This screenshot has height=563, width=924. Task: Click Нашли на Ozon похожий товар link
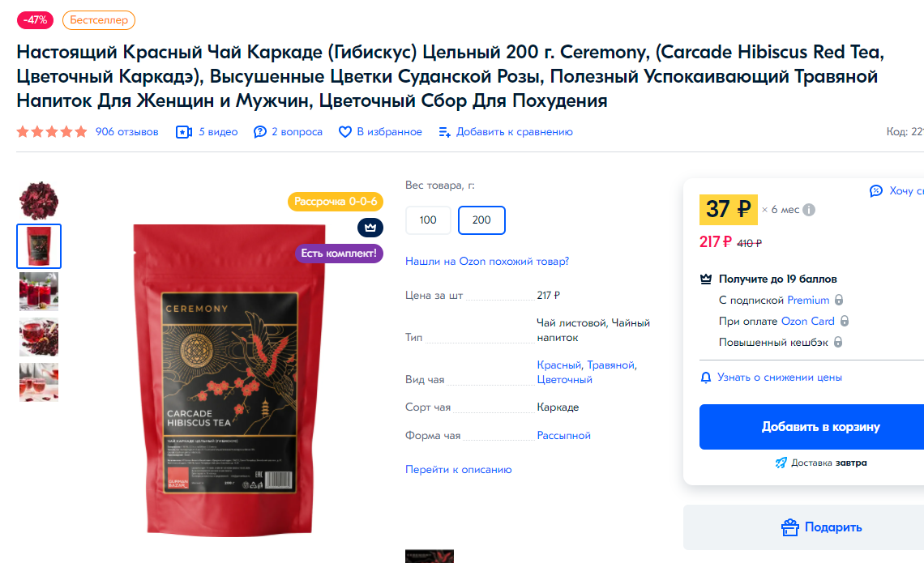(487, 261)
